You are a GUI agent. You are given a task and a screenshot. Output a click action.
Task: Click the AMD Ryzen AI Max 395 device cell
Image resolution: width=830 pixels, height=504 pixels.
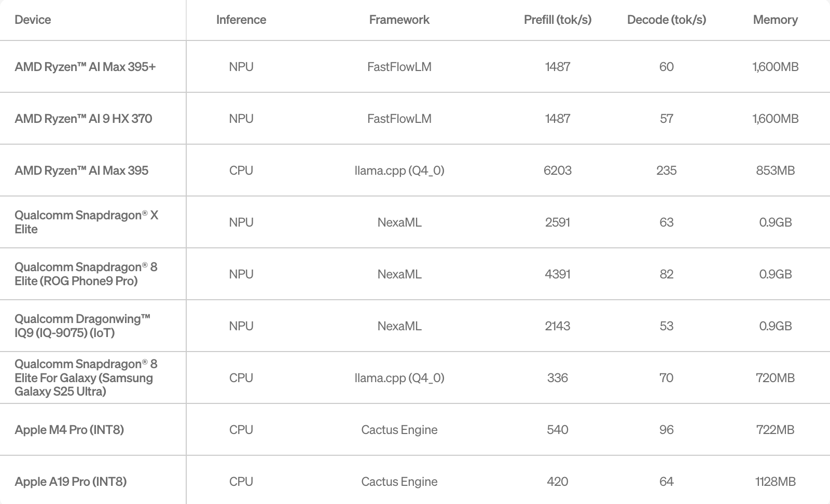(81, 171)
